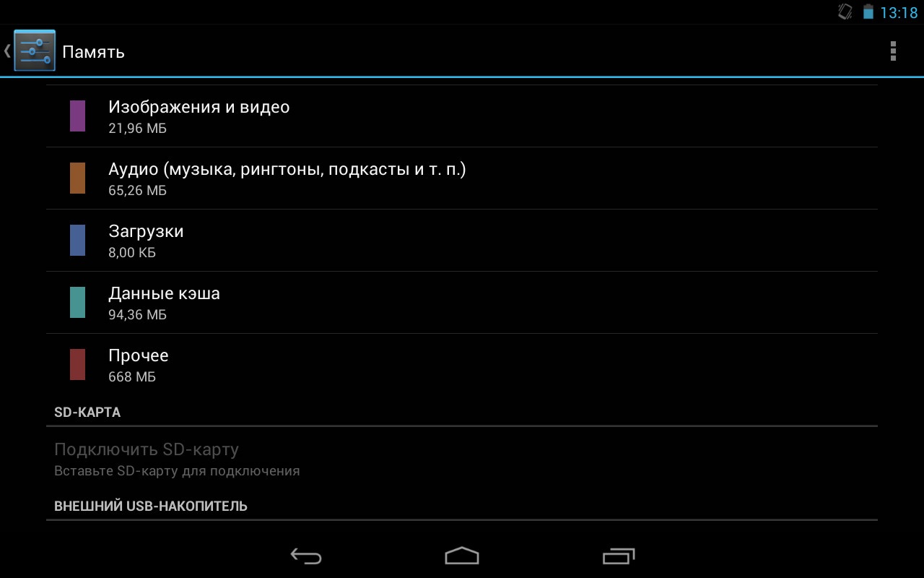Open the Прочее 668 МБ entry

click(462, 365)
